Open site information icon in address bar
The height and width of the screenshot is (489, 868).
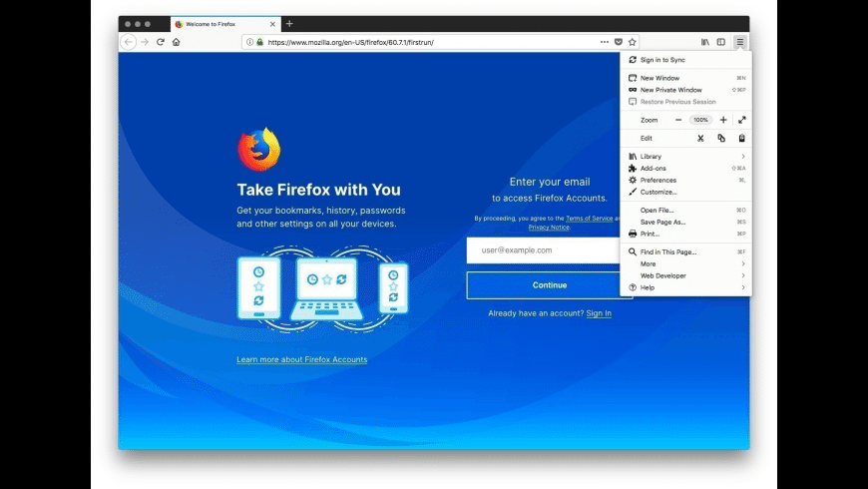(x=249, y=42)
